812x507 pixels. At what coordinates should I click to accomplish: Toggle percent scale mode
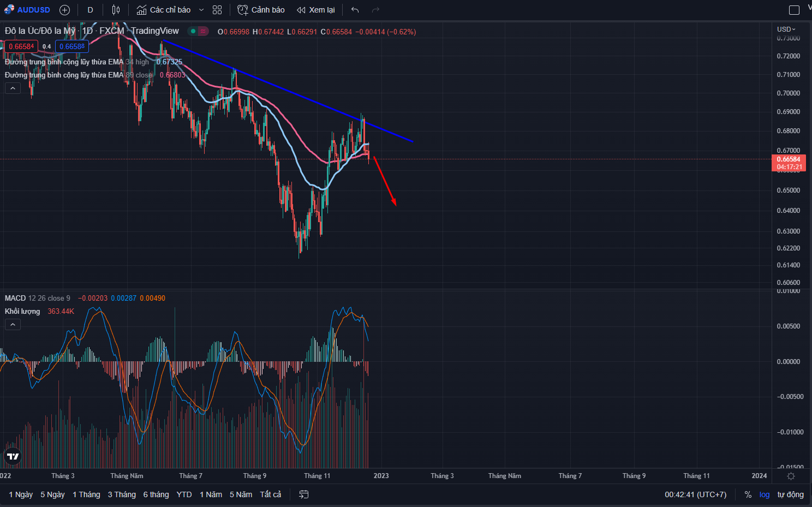tap(748, 494)
